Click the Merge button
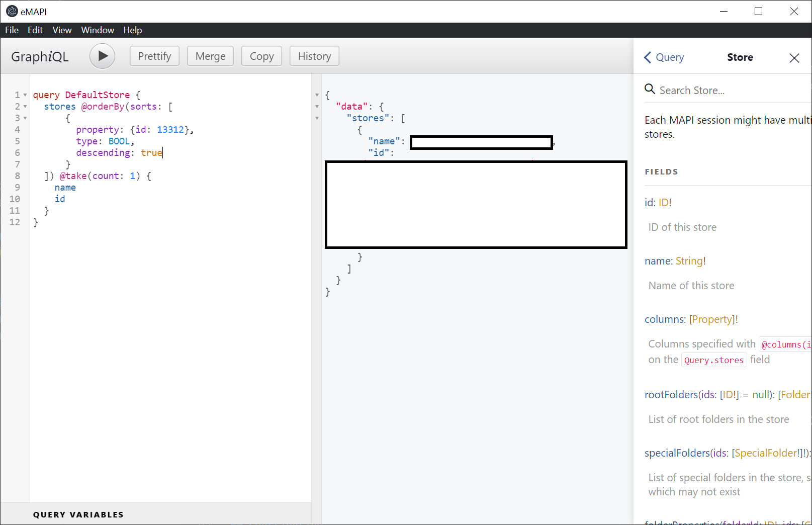This screenshot has width=812, height=525. tap(210, 56)
